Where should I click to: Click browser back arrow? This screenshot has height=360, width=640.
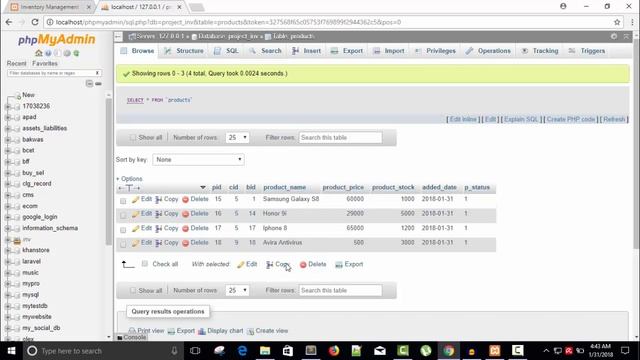pos(9,22)
